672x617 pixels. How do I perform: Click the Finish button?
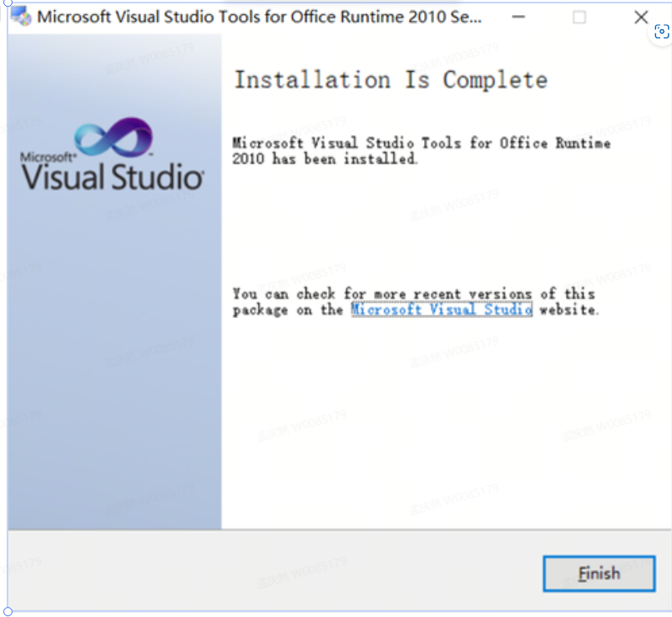tap(599, 574)
